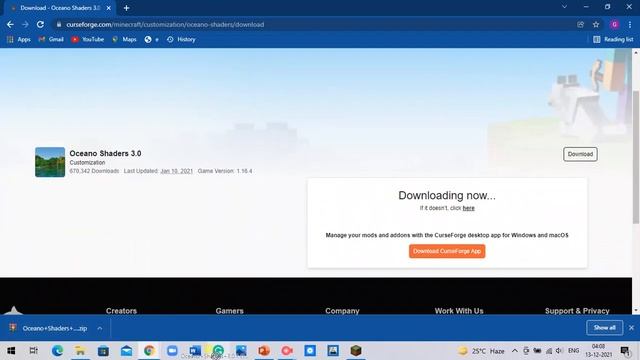Open the History bookmark
The image size is (640, 360).
point(181,40)
